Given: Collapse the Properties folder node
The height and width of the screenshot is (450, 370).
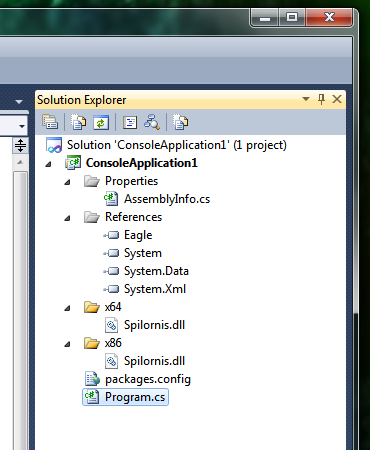Looking at the screenshot, I should pos(68,182).
